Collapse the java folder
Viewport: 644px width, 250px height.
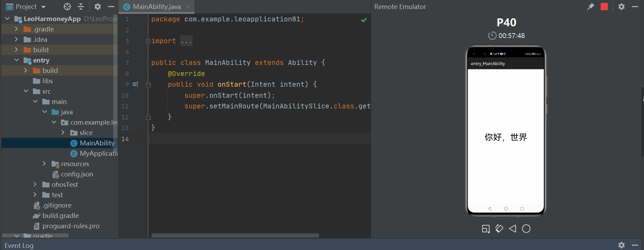[x=45, y=112]
